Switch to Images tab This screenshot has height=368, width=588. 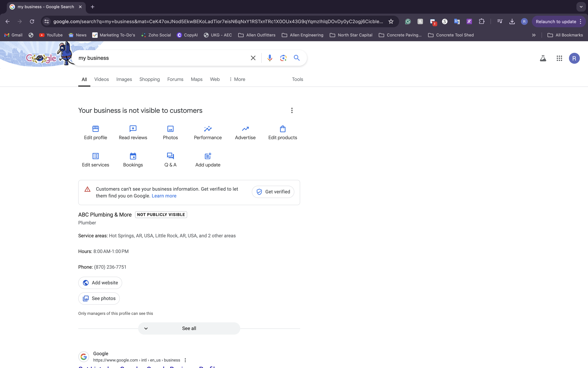(x=124, y=79)
